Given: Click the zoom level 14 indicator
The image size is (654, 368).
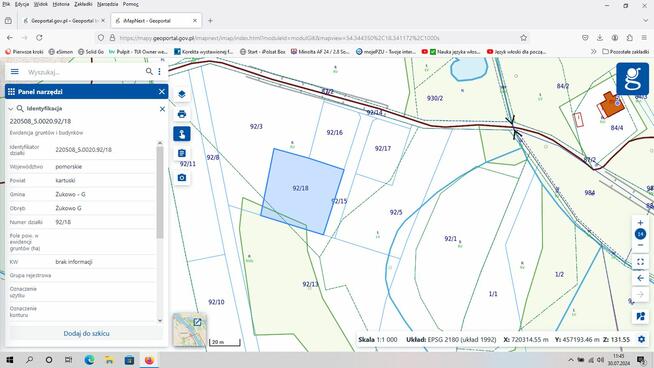Looking at the screenshot, I should (640, 234).
